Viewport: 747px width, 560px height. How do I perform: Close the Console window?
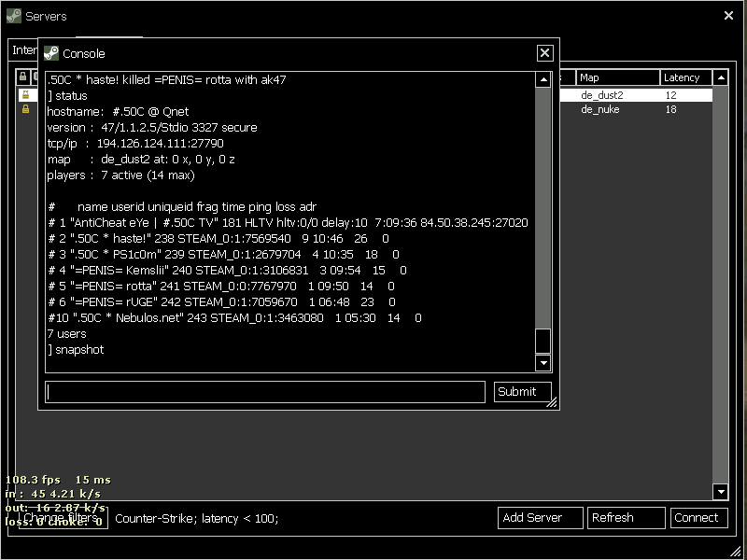click(x=544, y=53)
